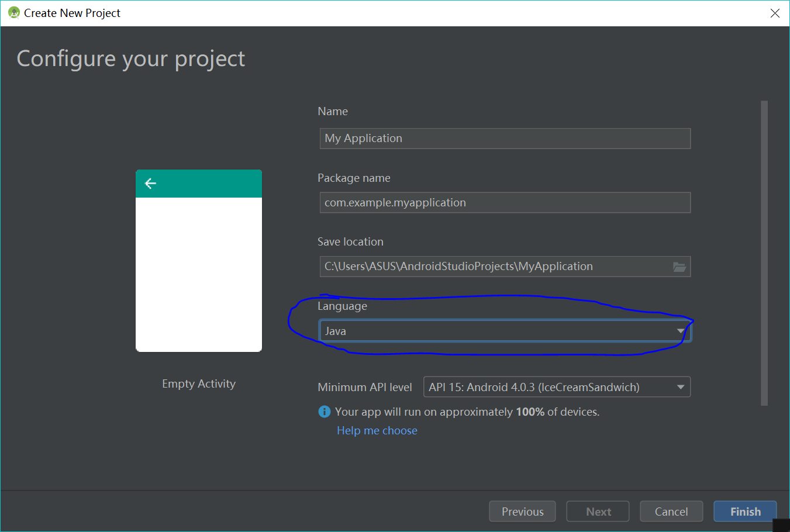Viewport: 790px width, 532px height.
Task: Click the Package name input field
Action: pyautogui.click(x=505, y=203)
